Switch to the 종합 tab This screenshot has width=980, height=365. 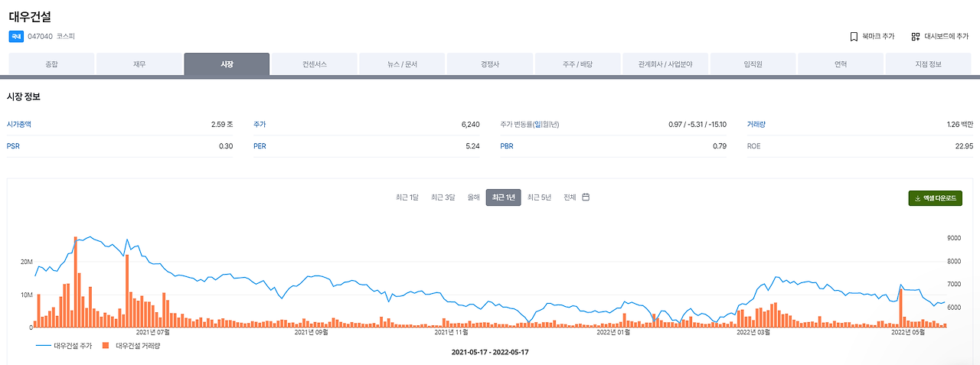coord(51,64)
